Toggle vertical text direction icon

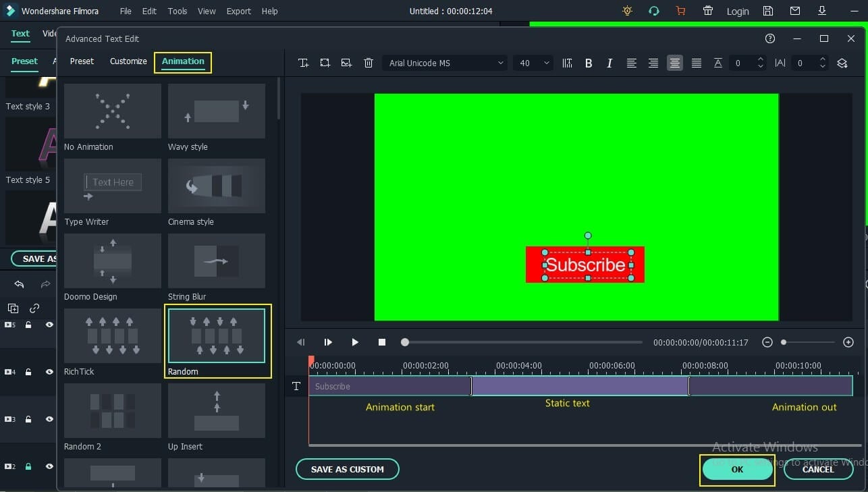click(x=567, y=63)
